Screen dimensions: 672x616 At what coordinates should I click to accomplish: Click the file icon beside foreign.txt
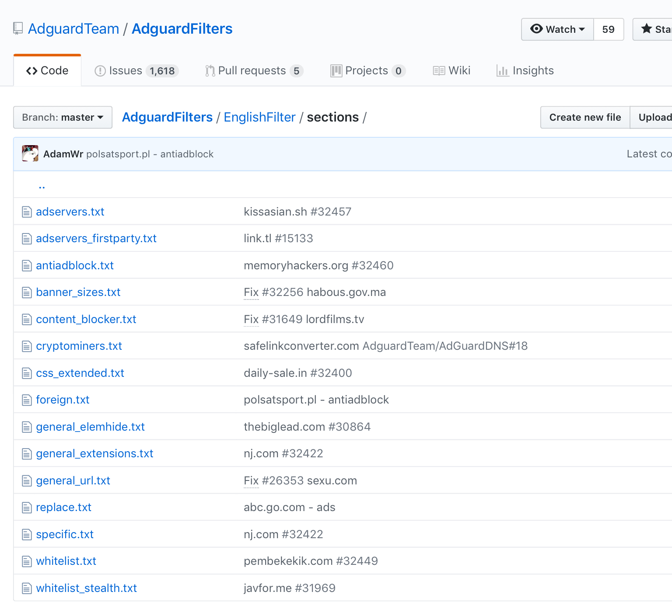pos(27,400)
